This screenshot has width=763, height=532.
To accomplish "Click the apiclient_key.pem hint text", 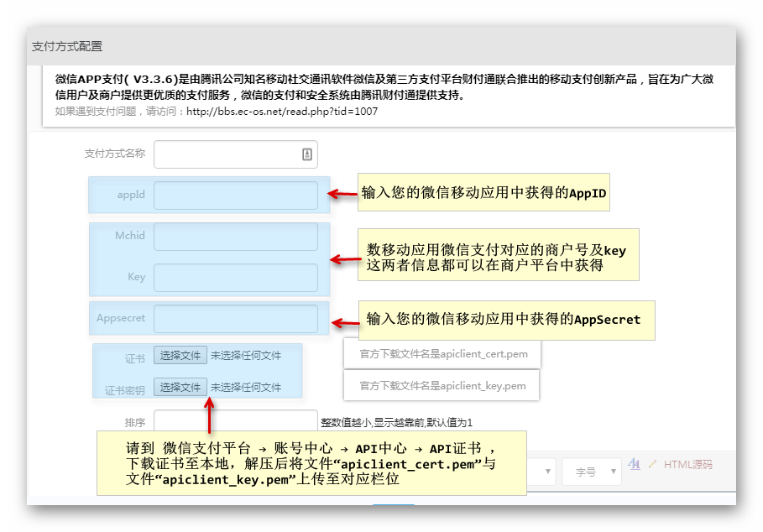I will [x=442, y=386].
